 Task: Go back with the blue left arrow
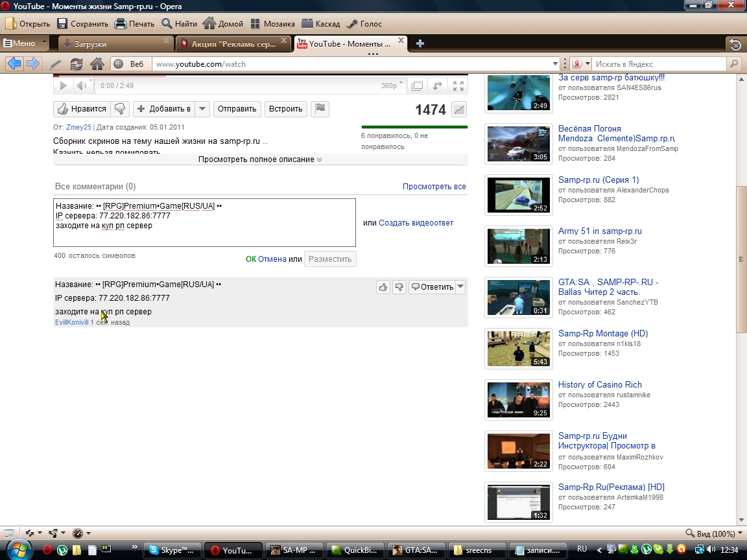click(14, 64)
